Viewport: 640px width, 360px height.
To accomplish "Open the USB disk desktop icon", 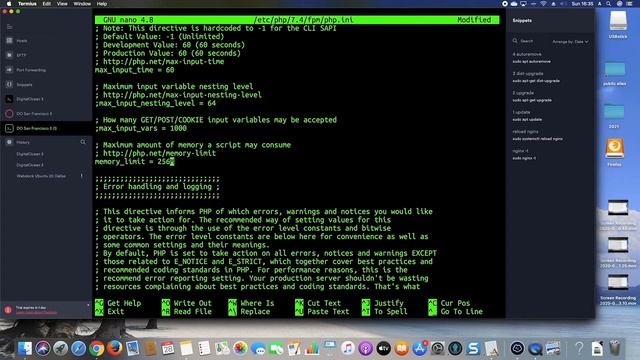I will pos(618,20).
